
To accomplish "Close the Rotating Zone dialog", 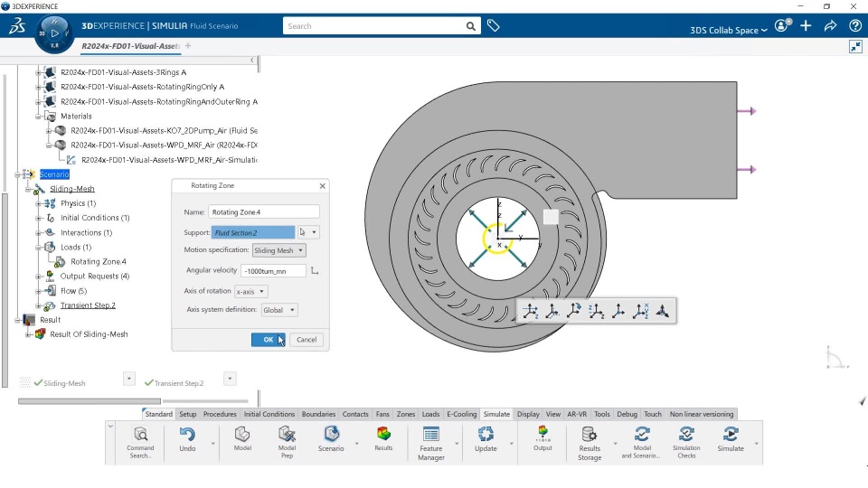I will click(322, 186).
